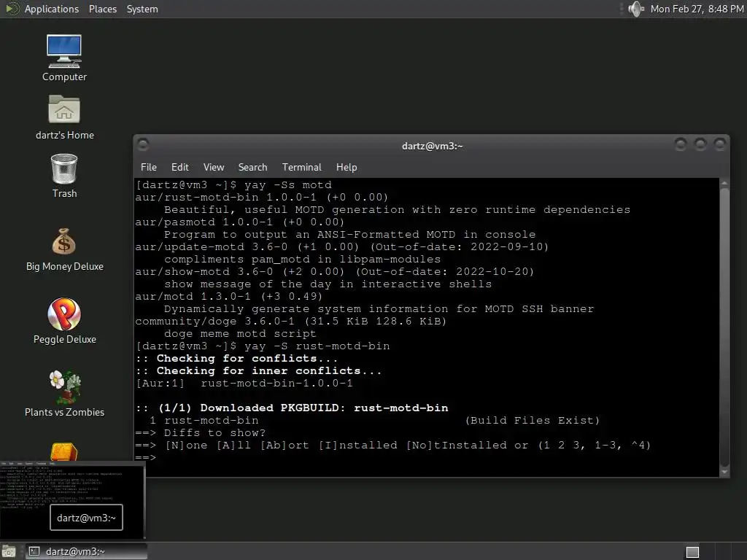The width and height of the screenshot is (747, 560).
Task: Click the terminal scrollbar up arrow
Action: point(724,183)
